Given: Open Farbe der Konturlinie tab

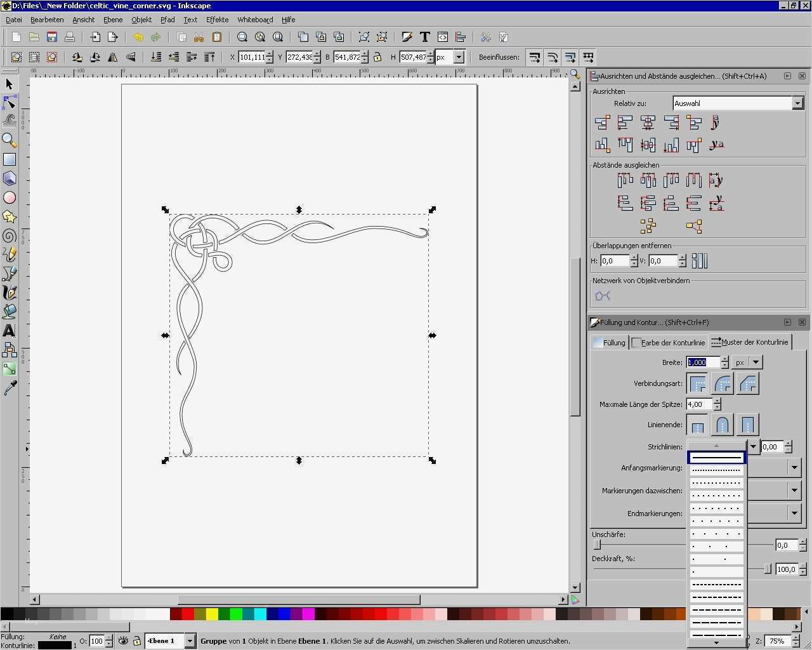Looking at the screenshot, I should (x=669, y=342).
